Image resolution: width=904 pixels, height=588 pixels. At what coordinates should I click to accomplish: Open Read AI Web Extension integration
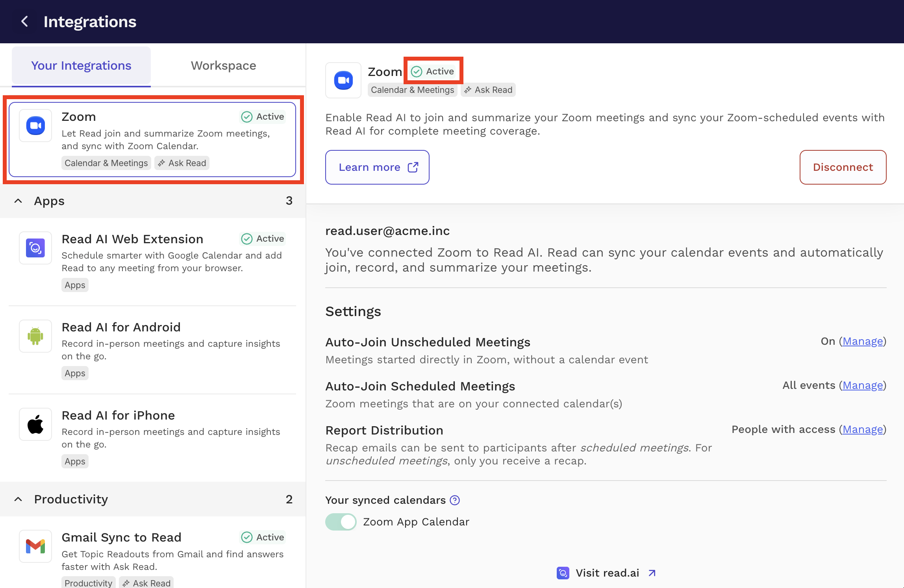tap(152, 262)
